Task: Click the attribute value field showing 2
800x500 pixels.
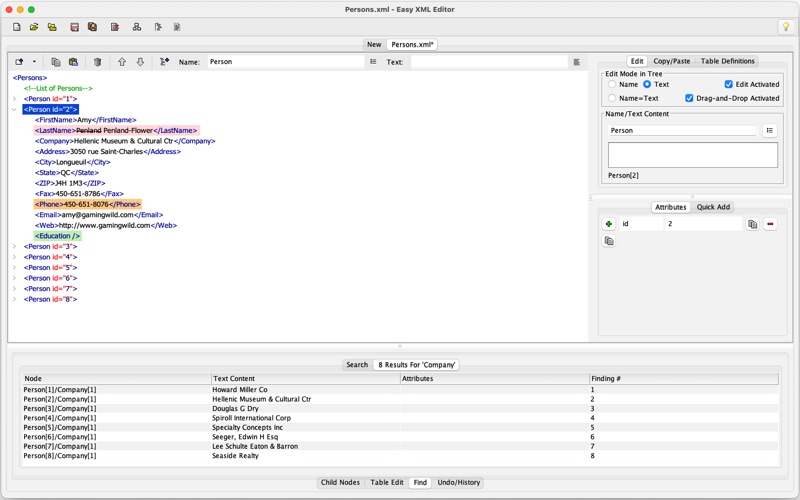Action: (x=703, y=223)
